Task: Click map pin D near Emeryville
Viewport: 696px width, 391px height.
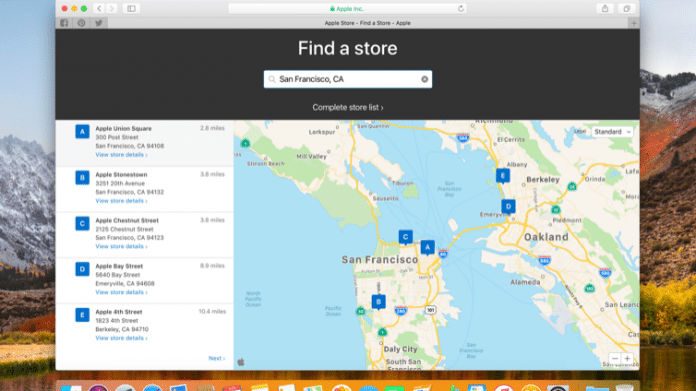Action: point(508,207)
